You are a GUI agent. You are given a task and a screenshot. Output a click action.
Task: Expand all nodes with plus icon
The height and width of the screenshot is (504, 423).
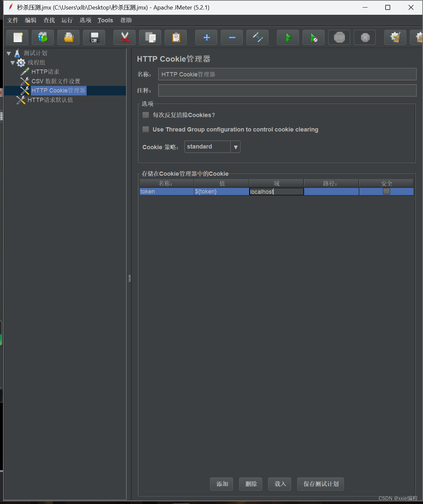(x=206, y=37)
